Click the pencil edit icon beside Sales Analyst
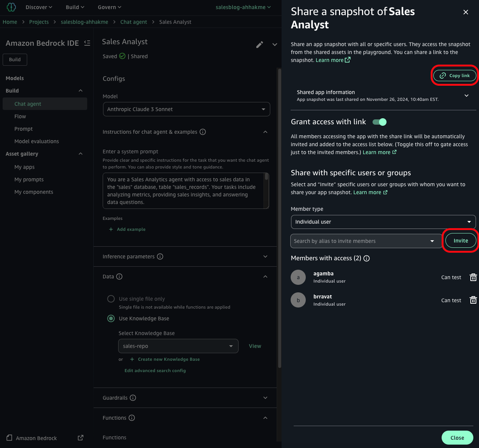This screenshot has width=479, height=448. (x=260, y=45)
